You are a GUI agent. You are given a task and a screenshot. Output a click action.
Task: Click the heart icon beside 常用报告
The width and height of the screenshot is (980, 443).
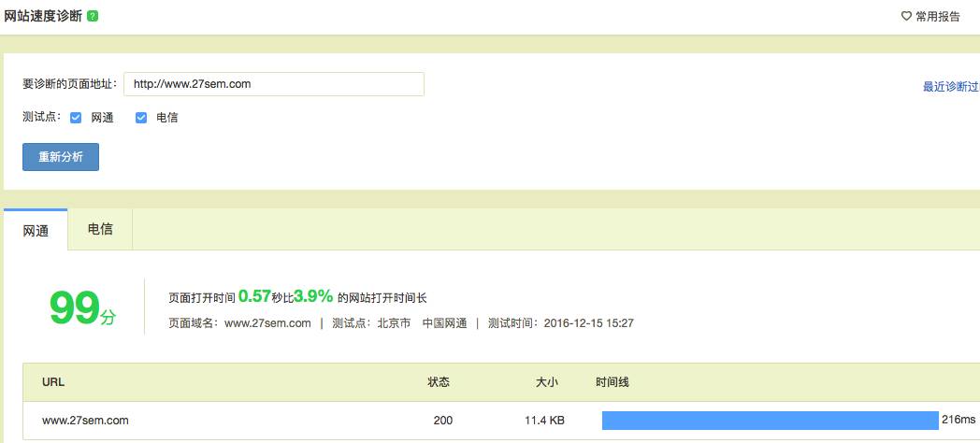906,16
